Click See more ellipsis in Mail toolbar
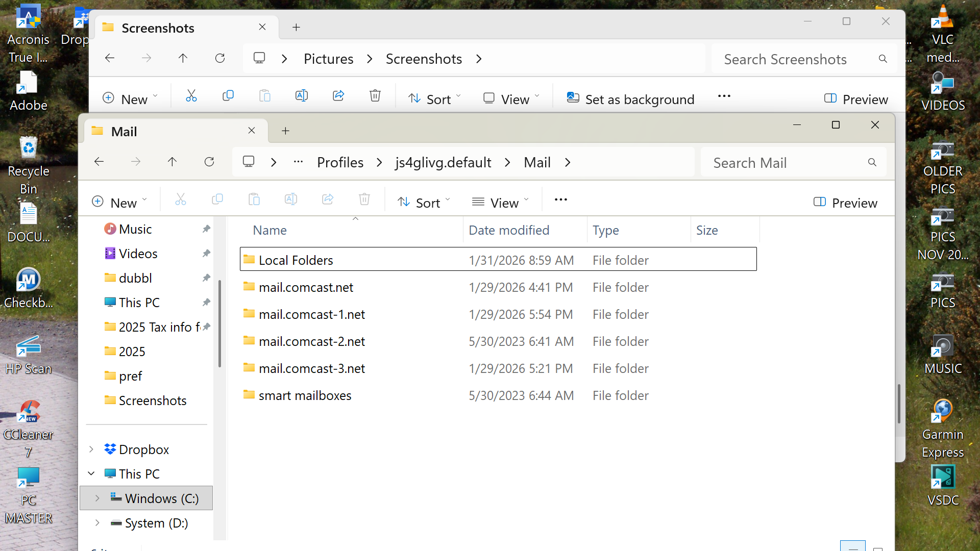This screenshot has height=551, width=980. 560,200
